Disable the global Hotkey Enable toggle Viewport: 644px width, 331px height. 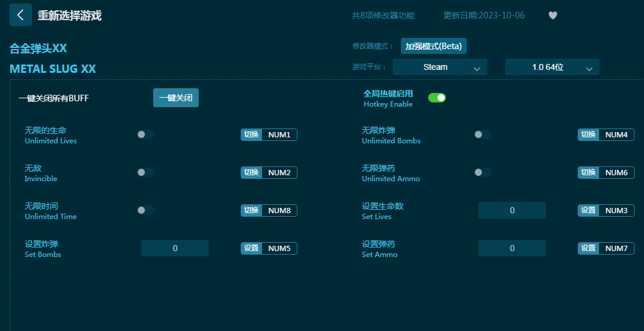pos(437,98)
